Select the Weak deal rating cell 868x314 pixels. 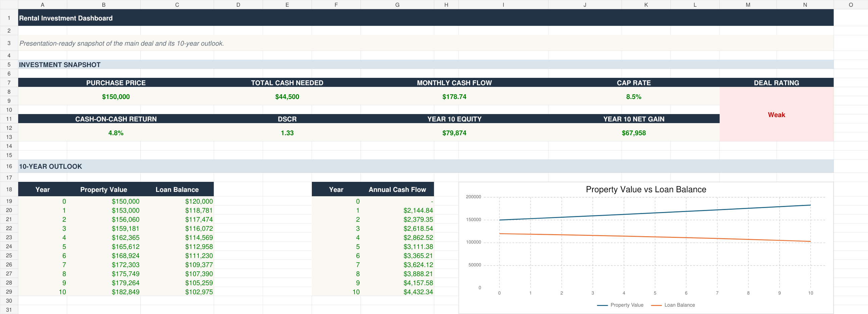[776, 114]
